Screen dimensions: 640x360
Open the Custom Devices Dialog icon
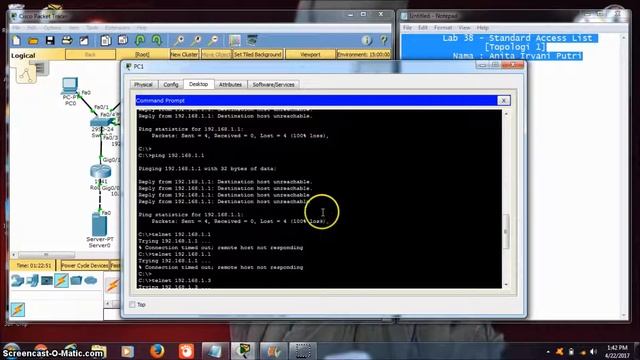pyautogui.click(x=252, y=40)
